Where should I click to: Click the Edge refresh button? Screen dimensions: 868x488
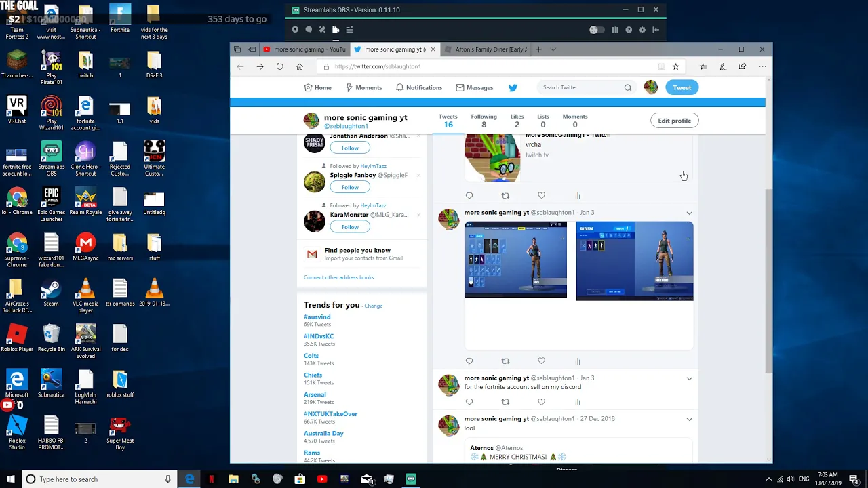(279, 66)
